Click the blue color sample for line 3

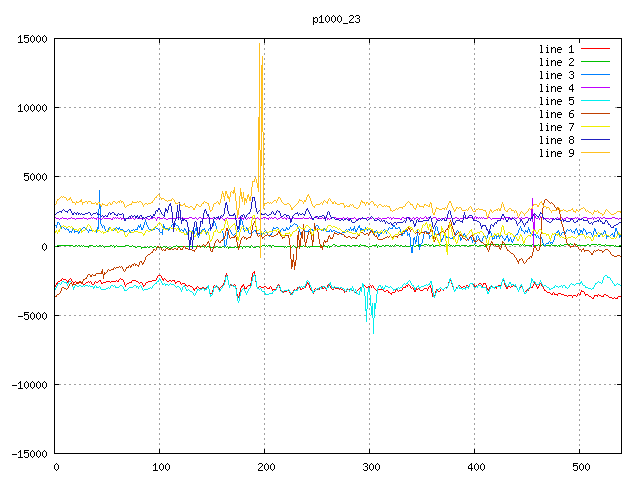596,75
